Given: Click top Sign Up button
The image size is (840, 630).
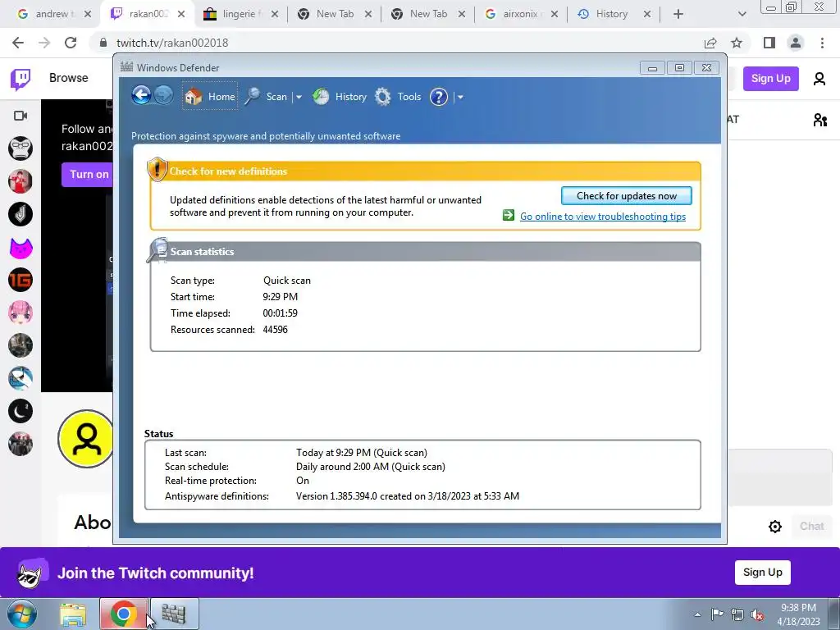Looking at the screenshot, I should (770, 78).
